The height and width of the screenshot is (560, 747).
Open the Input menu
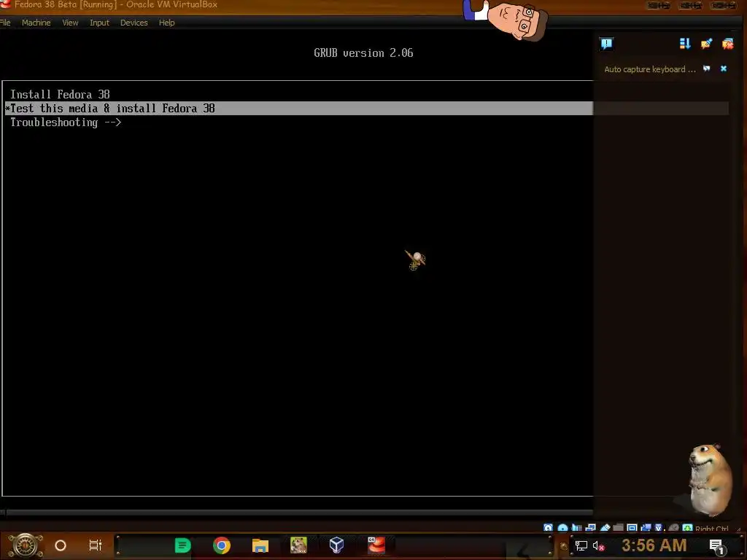coord(99,23)
